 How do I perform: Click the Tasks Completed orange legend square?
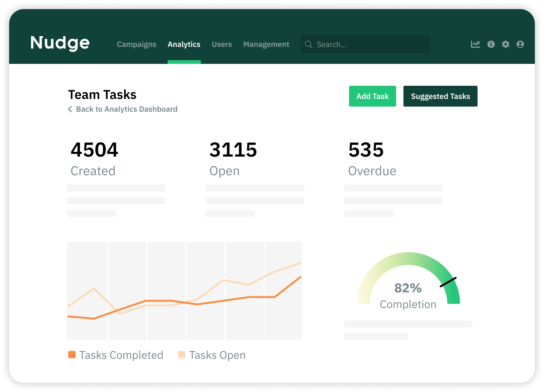pos(72,355)
